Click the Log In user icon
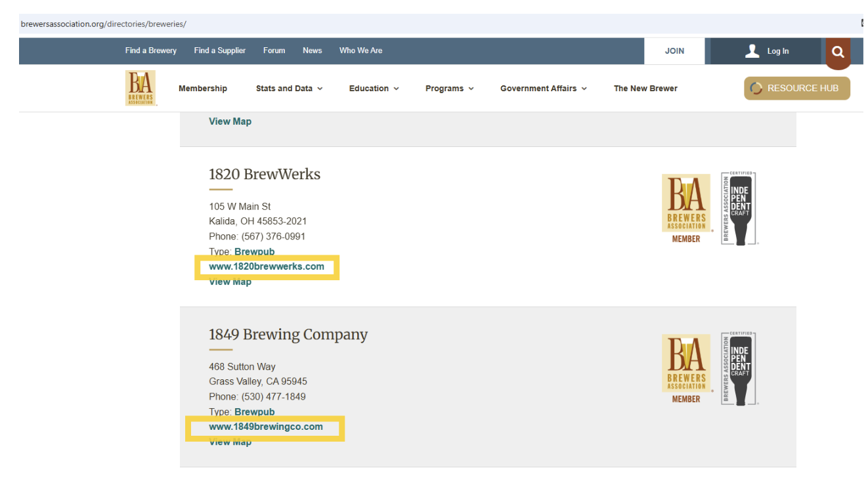868x504 pixels. [x=752, y=51]
